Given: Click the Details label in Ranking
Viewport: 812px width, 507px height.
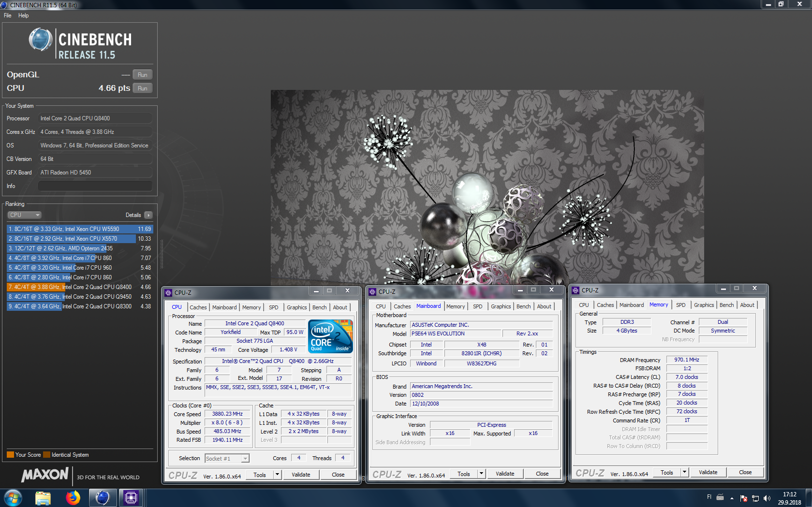Looking at the screenshot, I should click(133, 215).
